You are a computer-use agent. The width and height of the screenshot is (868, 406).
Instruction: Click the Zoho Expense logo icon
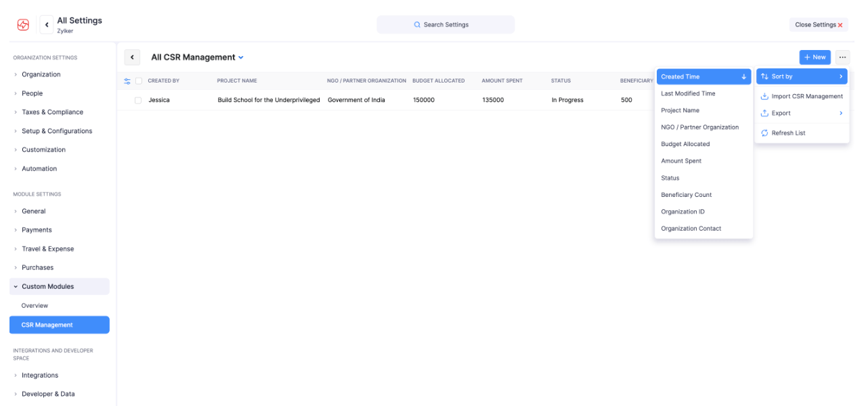pyautogui.click(x=23, y=25)
